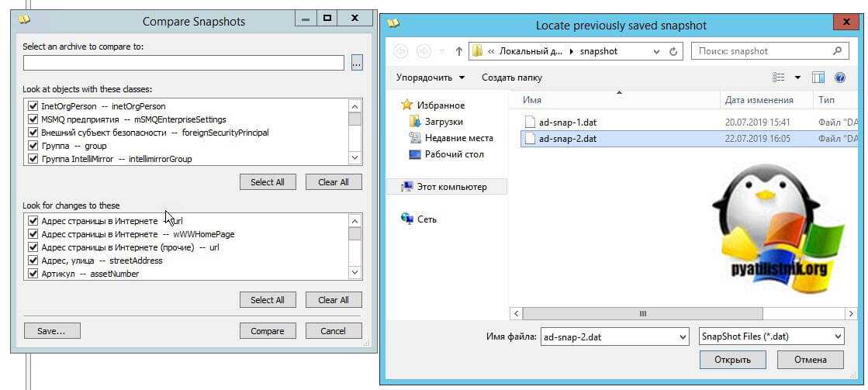Viewport: 868px width, 390px height.
Task: Toggle the Группа -- group checkbox
Action: (x=32, y=146)
